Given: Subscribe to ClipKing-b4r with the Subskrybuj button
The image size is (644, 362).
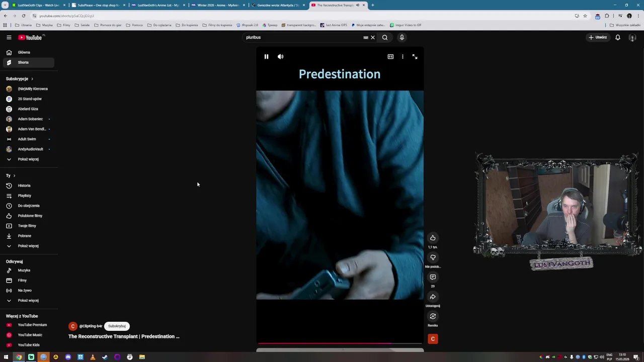Looking at the screenshot, I should pos(117,326).
